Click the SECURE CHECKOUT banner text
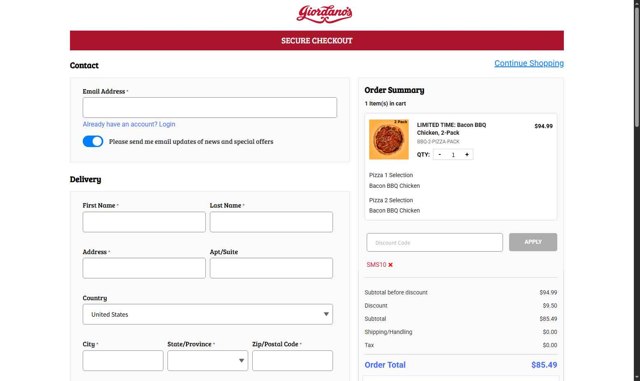Screen dimensions: 640x381 click(317, 40)
